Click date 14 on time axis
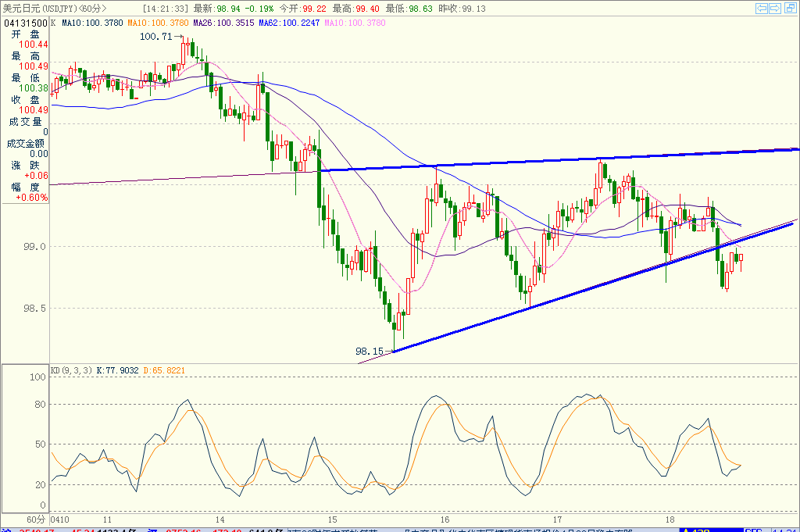Screen dimensions: 800x532 point(220,520)
